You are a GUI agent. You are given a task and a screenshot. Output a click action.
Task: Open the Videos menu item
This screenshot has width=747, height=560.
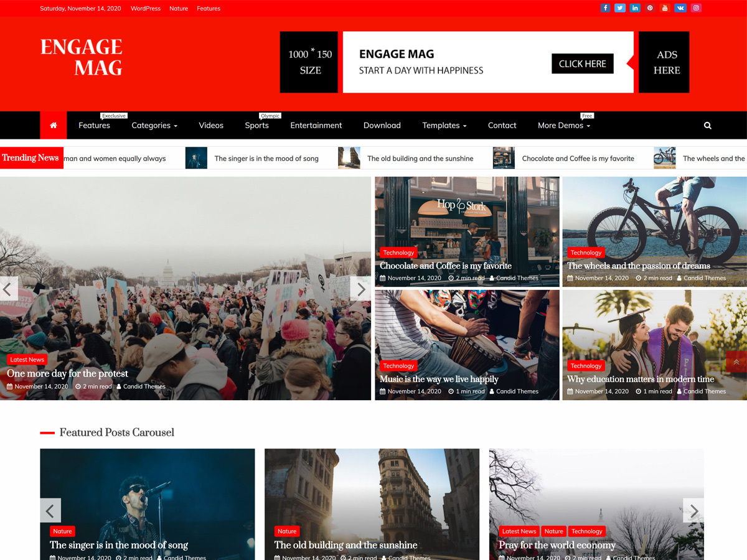[x=211, y=125]
